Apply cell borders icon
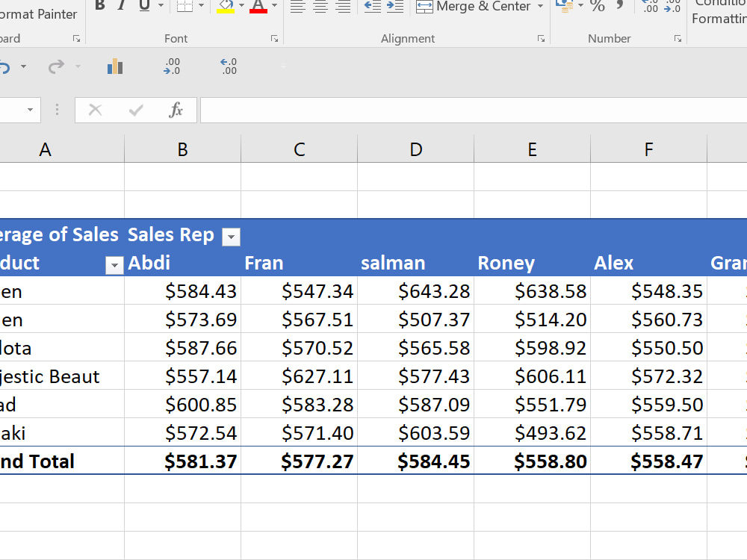 coord(185,5)
